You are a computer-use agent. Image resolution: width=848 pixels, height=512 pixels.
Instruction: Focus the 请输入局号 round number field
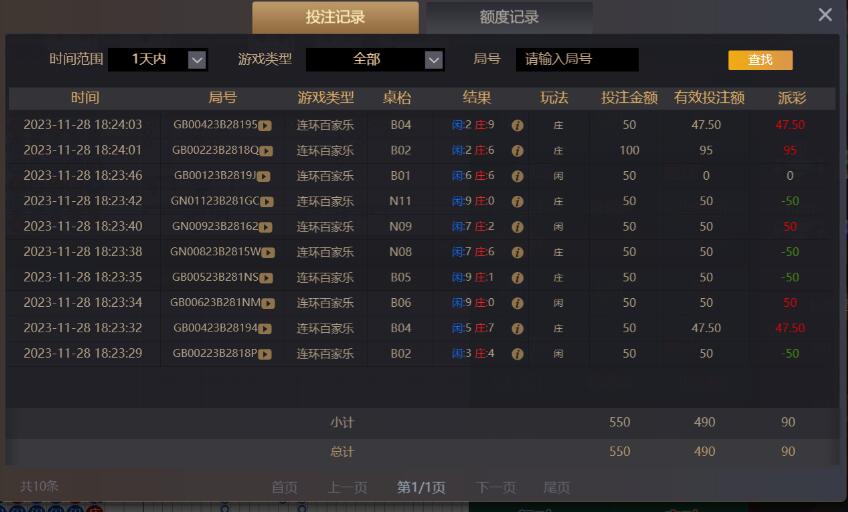coord(577,59)
